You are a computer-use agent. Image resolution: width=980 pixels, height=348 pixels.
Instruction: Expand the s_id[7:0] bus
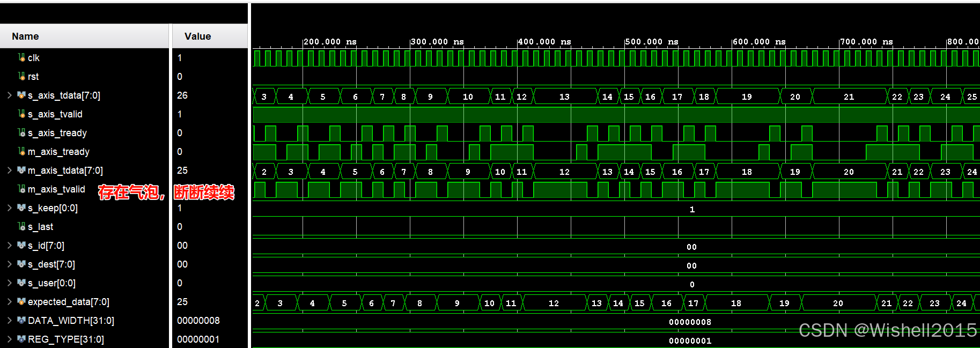(x=9, y=246)
